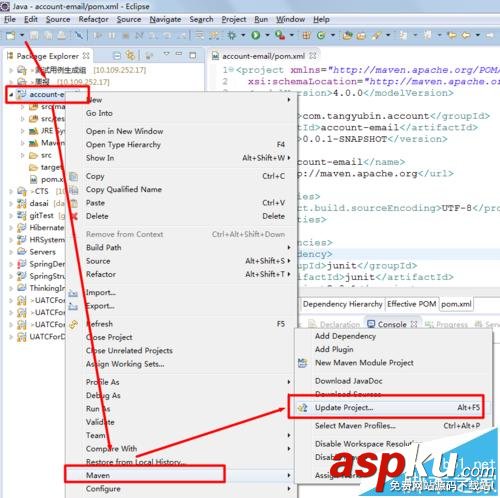Select the HRSystem project

41,240
